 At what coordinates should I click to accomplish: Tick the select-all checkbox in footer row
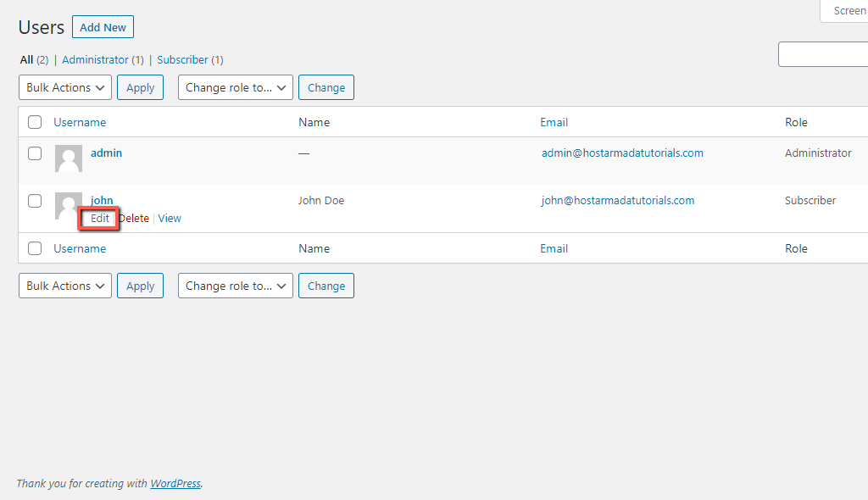(x=35, y=248)
